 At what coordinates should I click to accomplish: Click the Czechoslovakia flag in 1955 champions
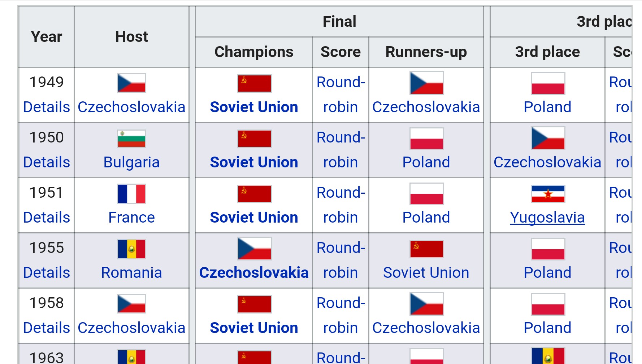(x=254, y=249)
